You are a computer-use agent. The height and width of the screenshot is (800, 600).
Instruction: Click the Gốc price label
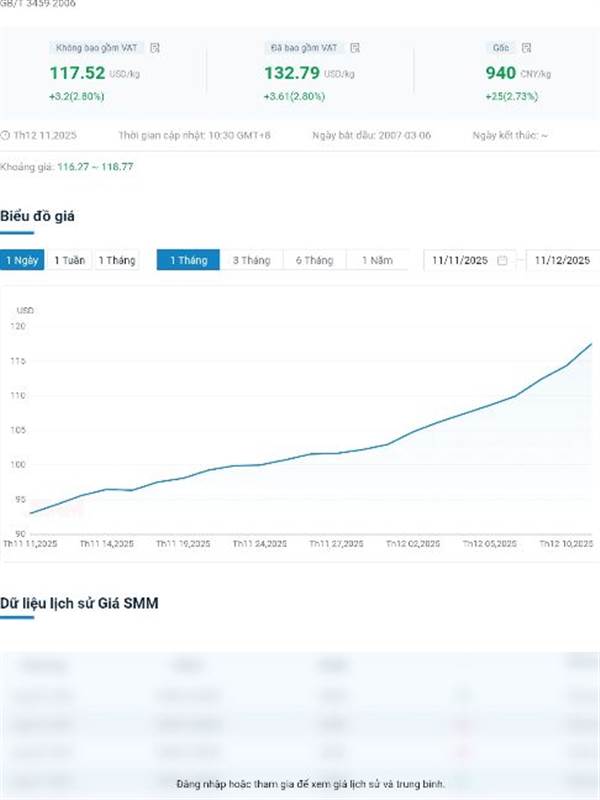coord(501,47)
